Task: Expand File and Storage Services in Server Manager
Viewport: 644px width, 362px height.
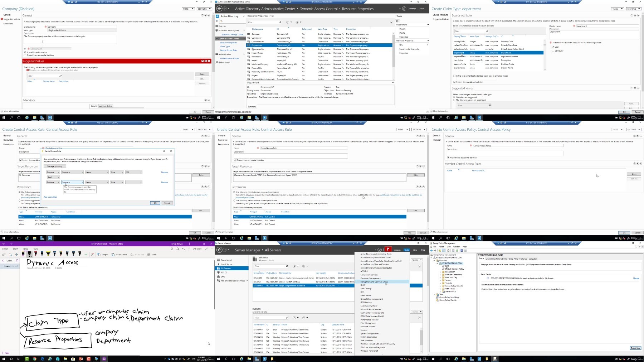Action: 247,281
